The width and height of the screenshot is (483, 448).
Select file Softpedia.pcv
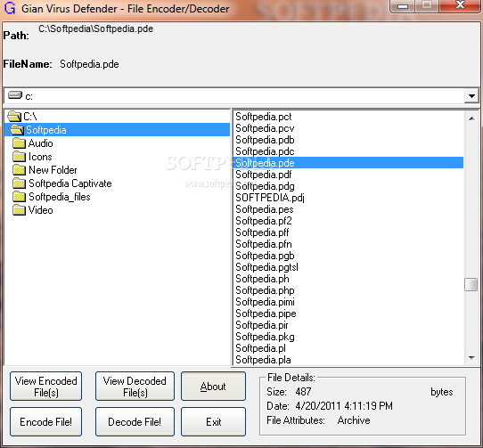click(x=265, y=128)
